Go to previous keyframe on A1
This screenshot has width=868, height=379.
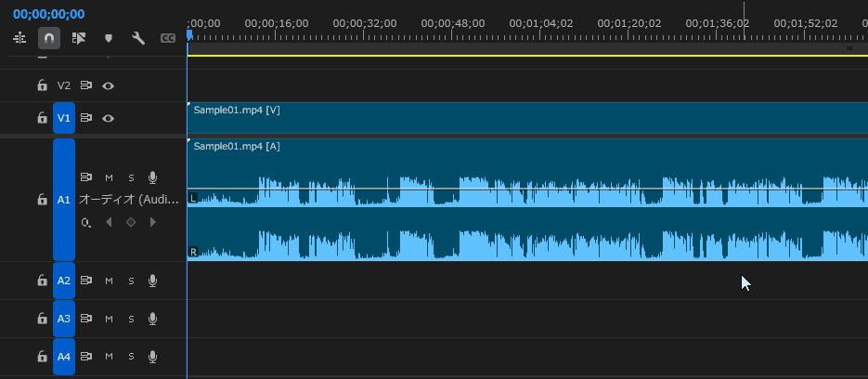tap(109, 222)
